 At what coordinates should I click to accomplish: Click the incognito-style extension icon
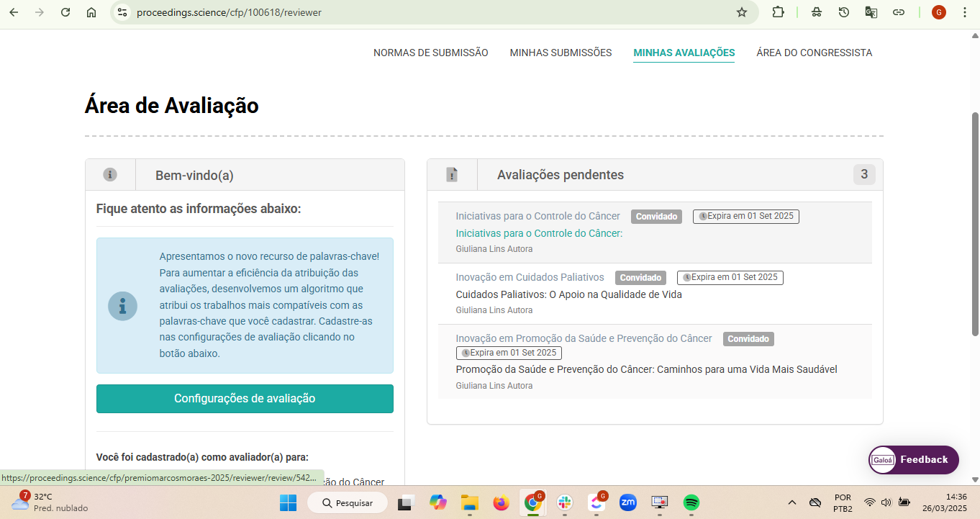click(817, 12)
